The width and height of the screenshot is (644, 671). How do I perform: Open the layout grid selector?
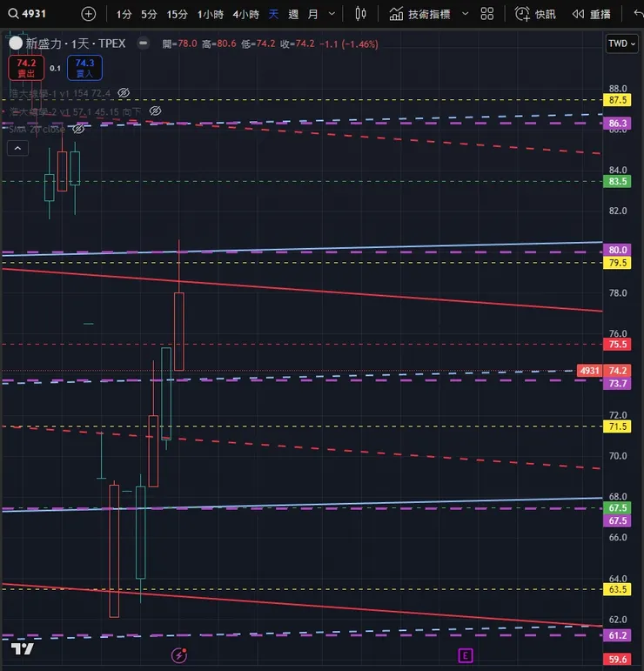487,14
